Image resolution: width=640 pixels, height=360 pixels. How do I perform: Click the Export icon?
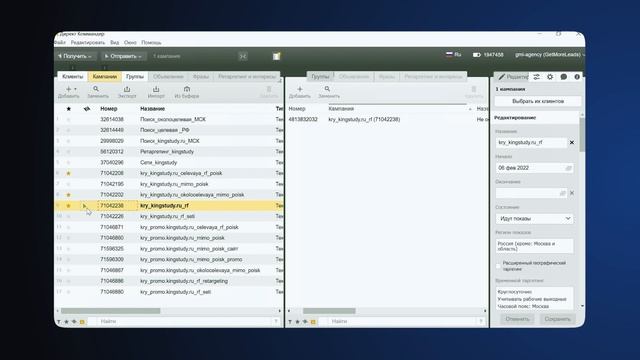click(127, 89)
